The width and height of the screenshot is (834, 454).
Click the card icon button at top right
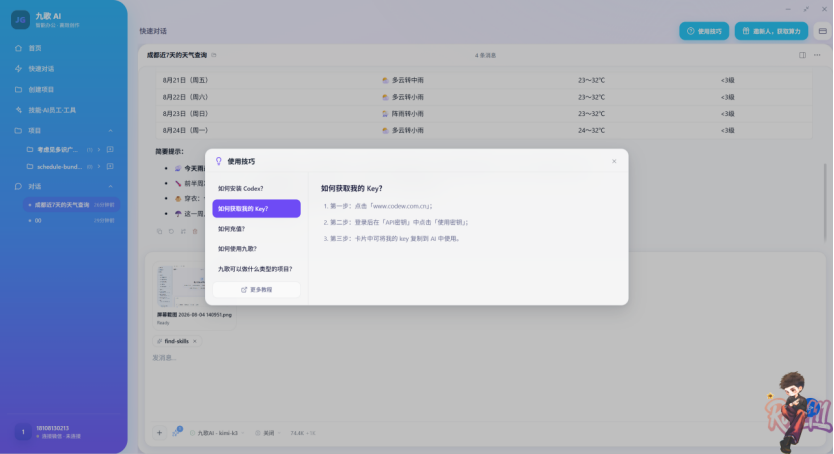pyautogui.click(x=822, y=31)
